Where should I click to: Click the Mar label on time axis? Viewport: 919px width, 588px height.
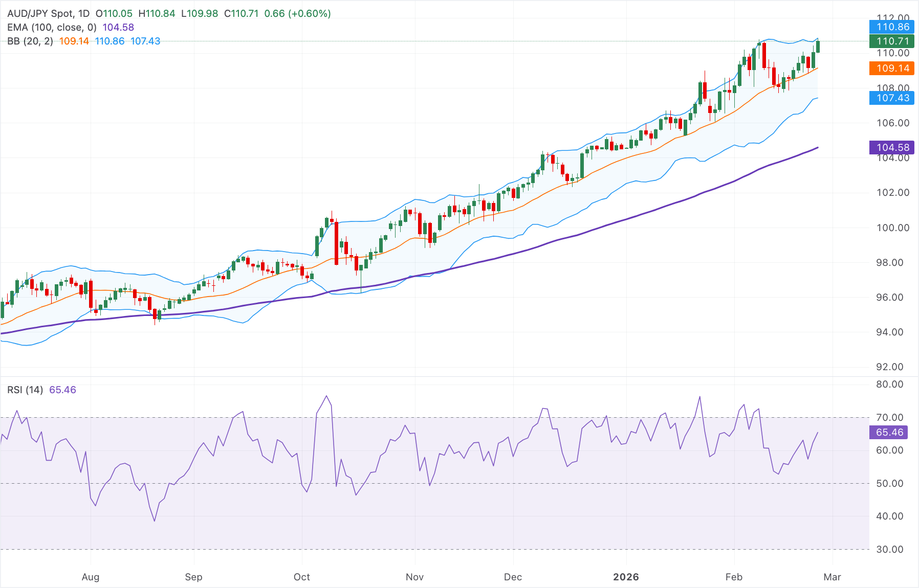point(833,577)
